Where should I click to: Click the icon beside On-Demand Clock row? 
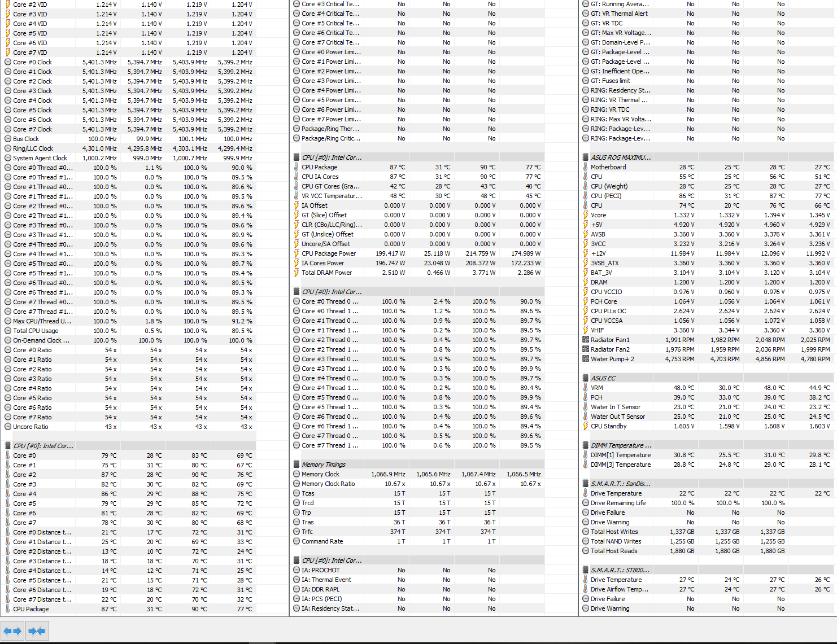pos(8,340)
